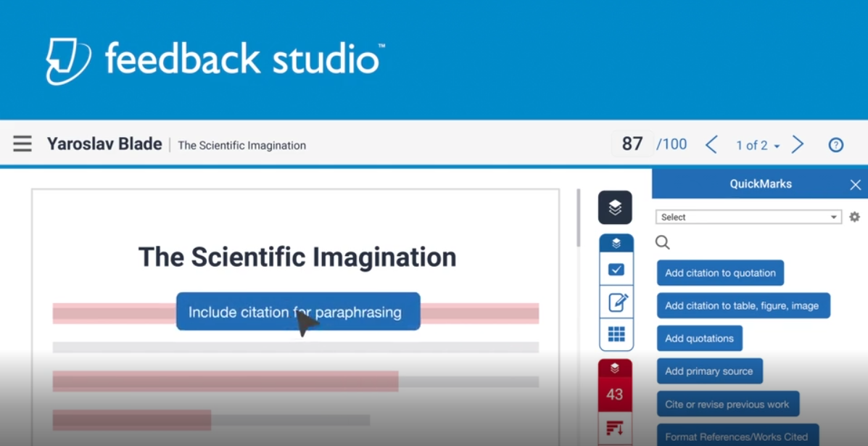Viewport: 868px width, 446px height.
Task: Click the blue grading layer icon
Action: click(616, 243)
